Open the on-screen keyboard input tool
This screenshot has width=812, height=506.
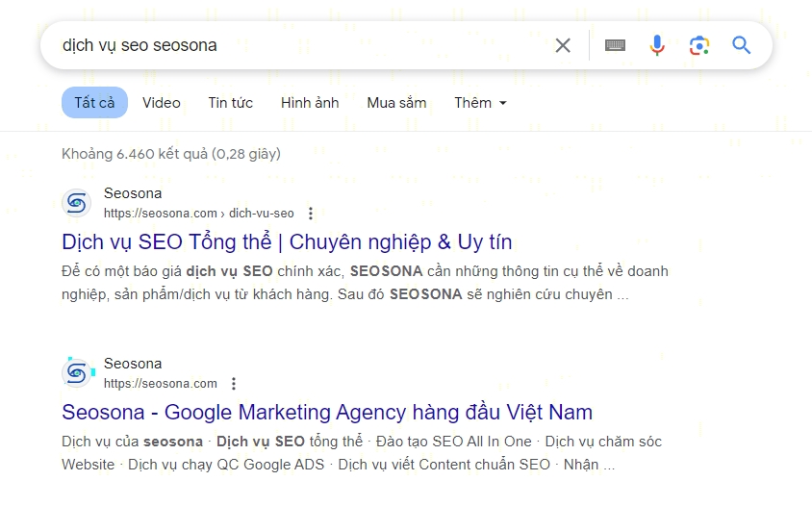pyautogui.click(x=615, y=45)
